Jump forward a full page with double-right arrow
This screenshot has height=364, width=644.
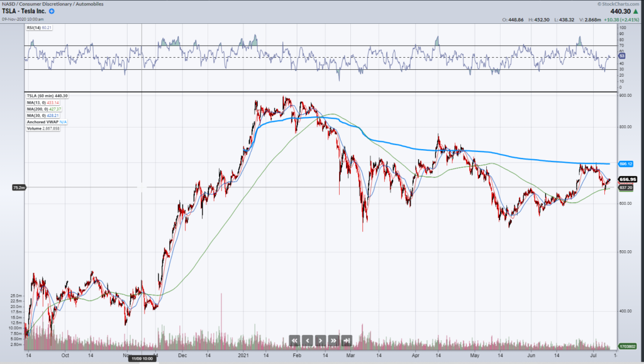coord(333,340)
